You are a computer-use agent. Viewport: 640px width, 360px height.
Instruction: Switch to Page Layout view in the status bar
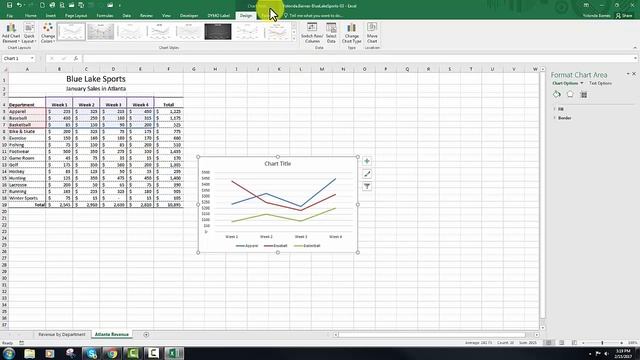(562, 343)
